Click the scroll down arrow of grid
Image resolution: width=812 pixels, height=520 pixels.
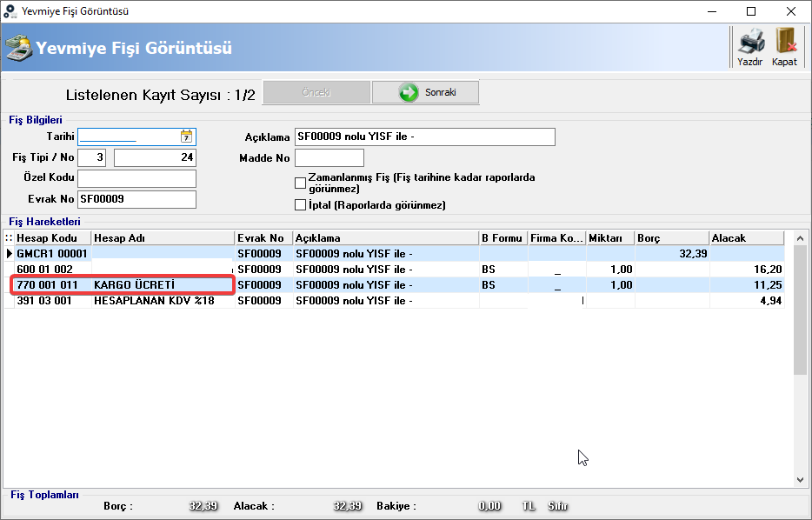800,480
